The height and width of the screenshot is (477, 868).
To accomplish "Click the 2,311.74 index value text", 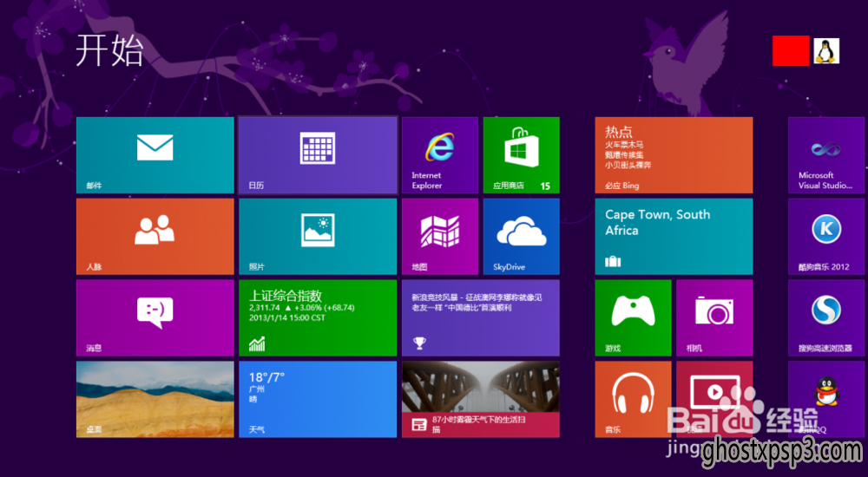I will (x=265, y=308).
